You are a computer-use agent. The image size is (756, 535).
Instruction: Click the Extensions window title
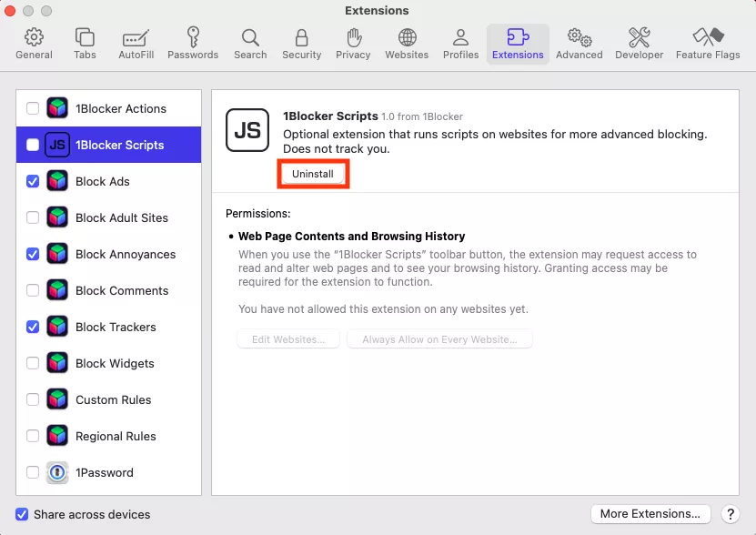377,11
